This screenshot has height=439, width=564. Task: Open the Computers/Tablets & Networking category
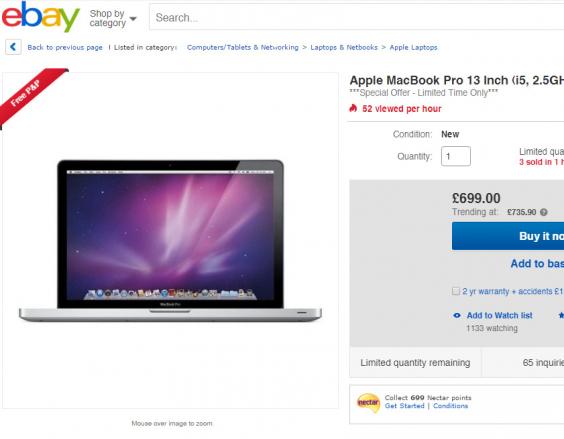point(242,47)
